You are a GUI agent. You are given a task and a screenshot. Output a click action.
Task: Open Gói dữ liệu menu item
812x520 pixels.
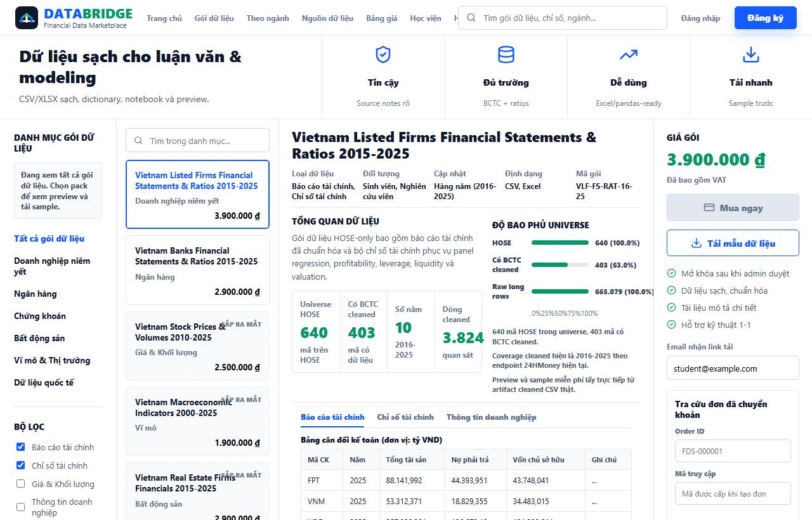pos(214,18)
